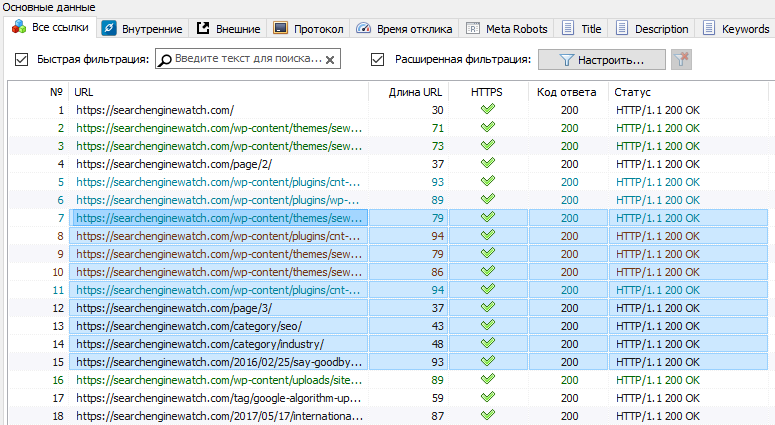Select the URL containing wp-content/uploads/site
The height and width of the screenshot is (425, 775).
(219, 380)
